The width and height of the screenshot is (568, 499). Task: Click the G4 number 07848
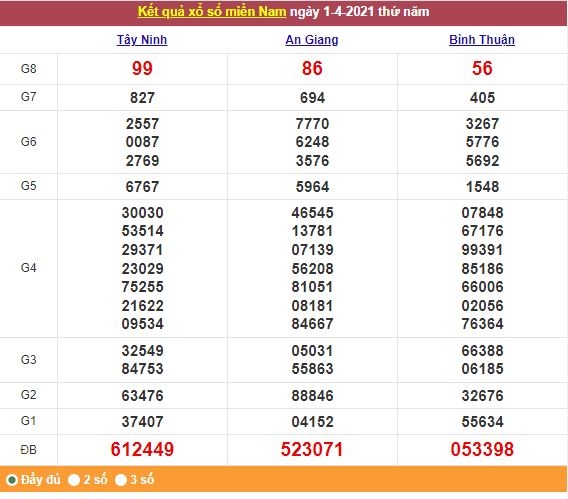click(x=482, y=213)
